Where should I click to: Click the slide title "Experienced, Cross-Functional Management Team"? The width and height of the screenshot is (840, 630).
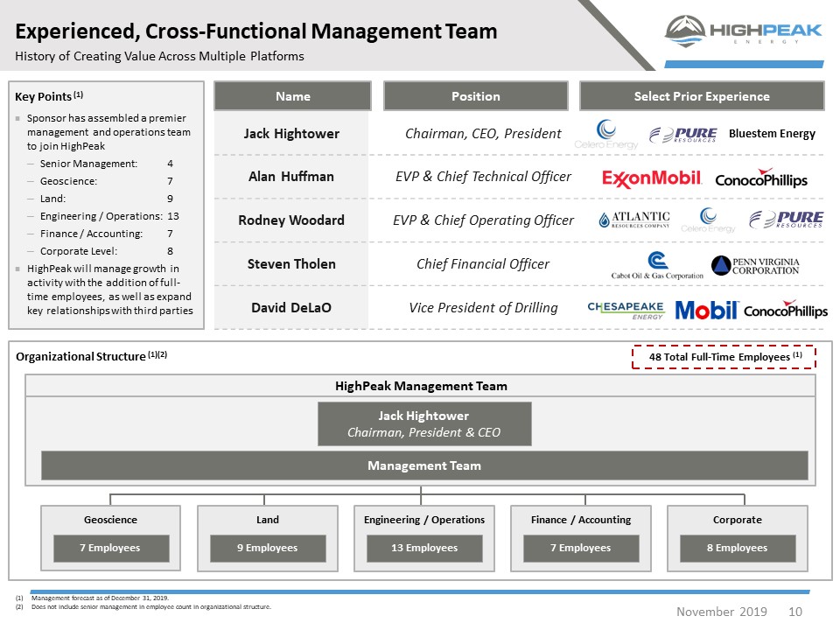pyautogui.click(x=256, y=31)
